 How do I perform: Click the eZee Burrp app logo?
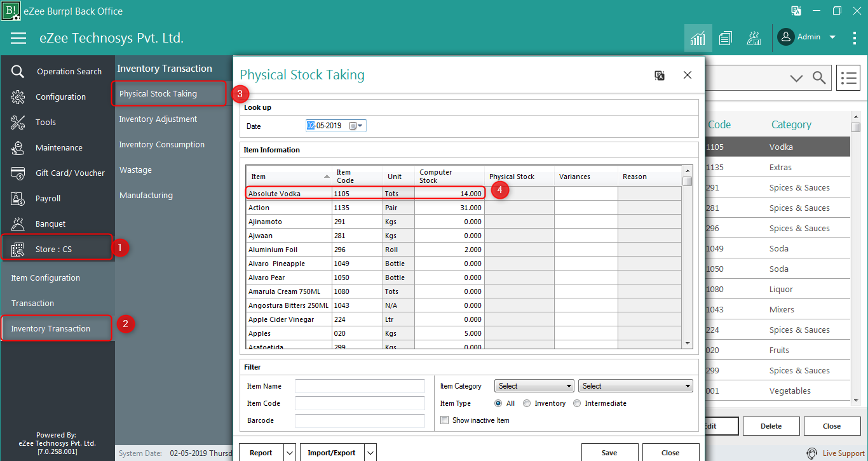coord(11,11)
